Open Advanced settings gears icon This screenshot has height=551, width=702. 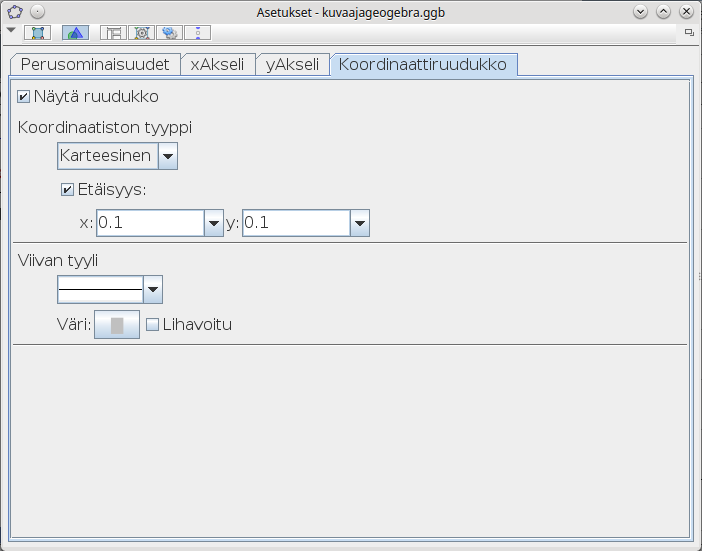169,32
